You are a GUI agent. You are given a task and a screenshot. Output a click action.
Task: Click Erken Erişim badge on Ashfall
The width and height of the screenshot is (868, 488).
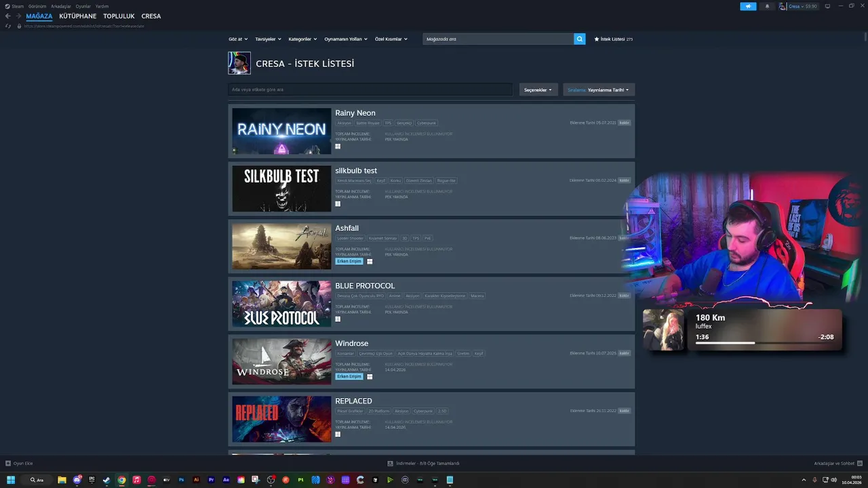point(349,261)
